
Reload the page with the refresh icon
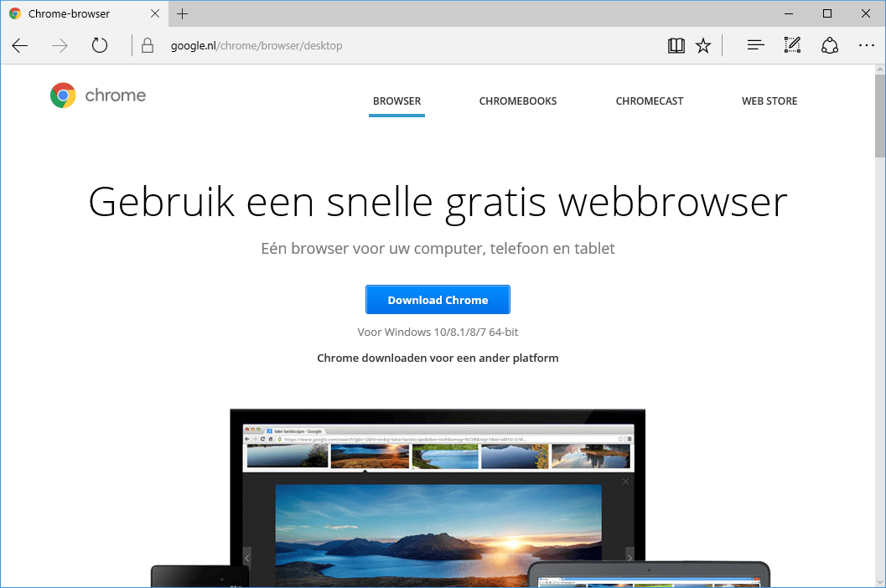pyautogui.click(x=100, y=45)
